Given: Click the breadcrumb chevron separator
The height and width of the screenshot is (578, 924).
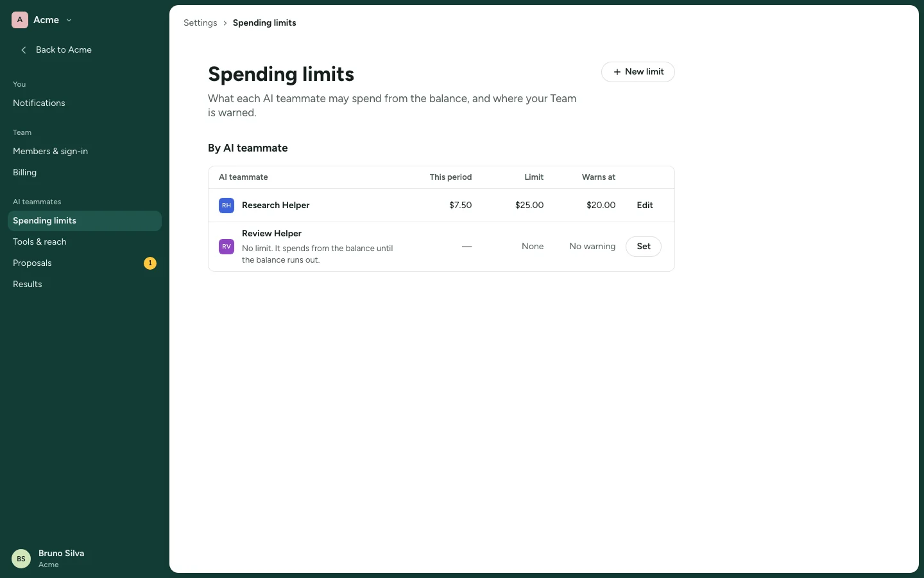Looking at the screenshot, I should pos(225,23).
